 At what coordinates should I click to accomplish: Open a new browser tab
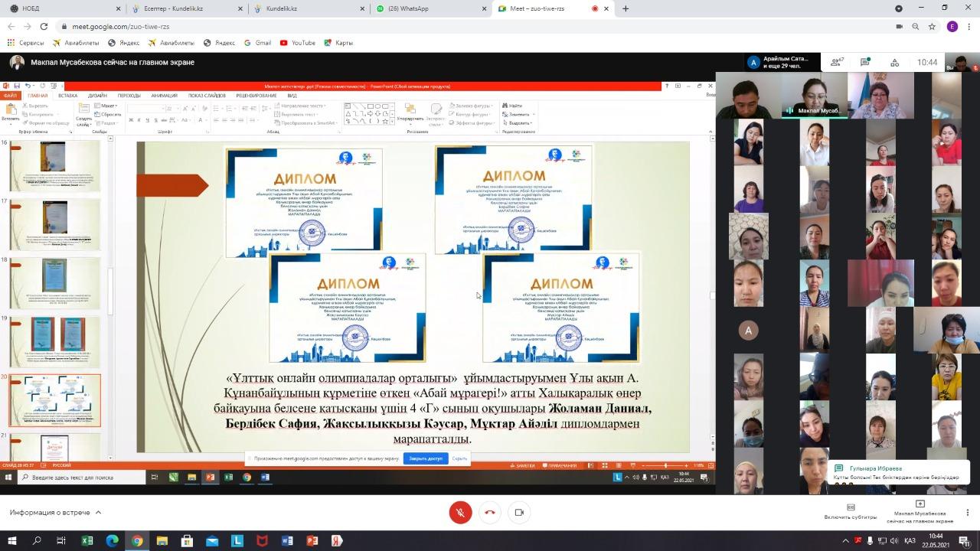coord(626,8)
